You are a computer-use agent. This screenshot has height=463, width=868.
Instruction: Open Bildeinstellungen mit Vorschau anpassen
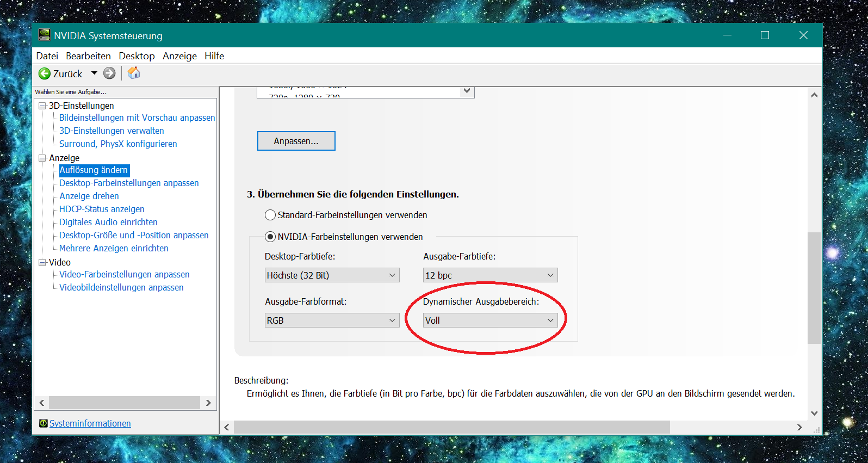(x=137, y=118)
